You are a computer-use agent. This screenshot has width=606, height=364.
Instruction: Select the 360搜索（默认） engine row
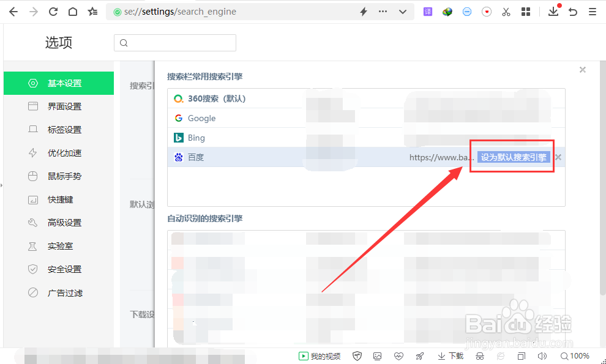[x=366, y=98]
